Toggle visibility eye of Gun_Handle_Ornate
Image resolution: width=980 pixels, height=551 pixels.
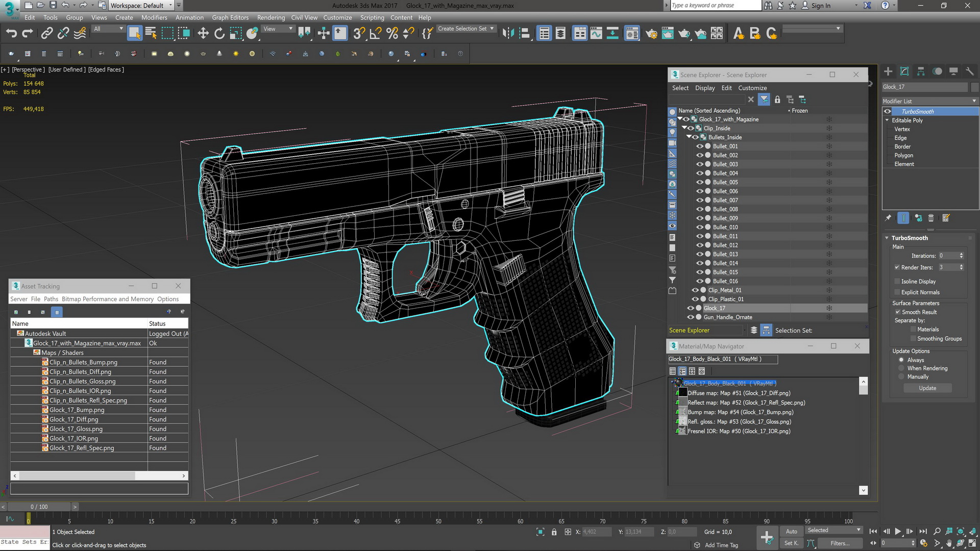pos(691,317)
